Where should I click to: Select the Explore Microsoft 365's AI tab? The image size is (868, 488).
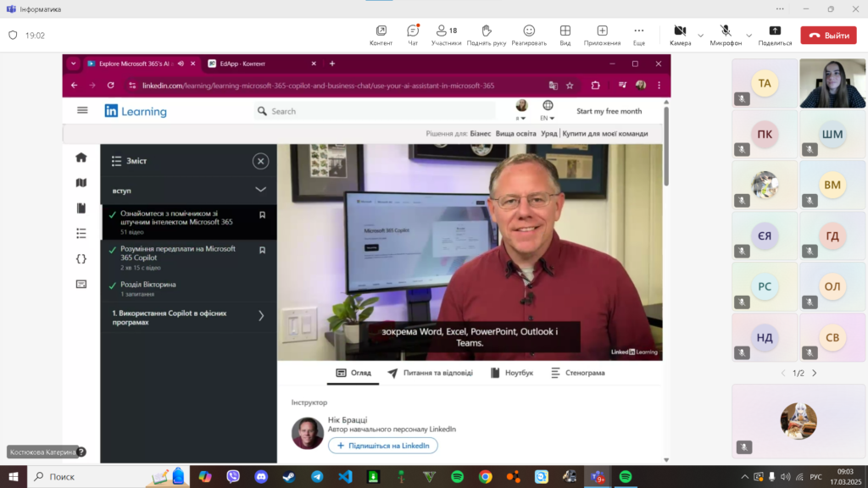click(x=136, y=64)
